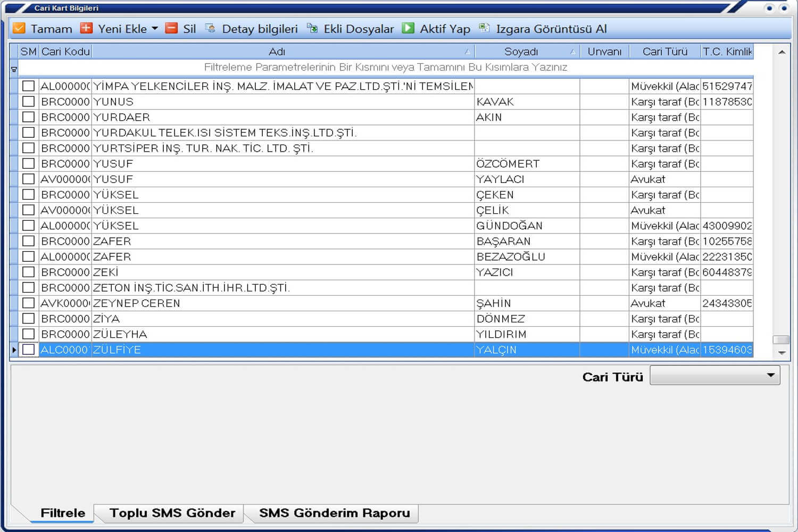Click the Adı column header
Screen dimensions: 798x532
[x=277, y=52]
